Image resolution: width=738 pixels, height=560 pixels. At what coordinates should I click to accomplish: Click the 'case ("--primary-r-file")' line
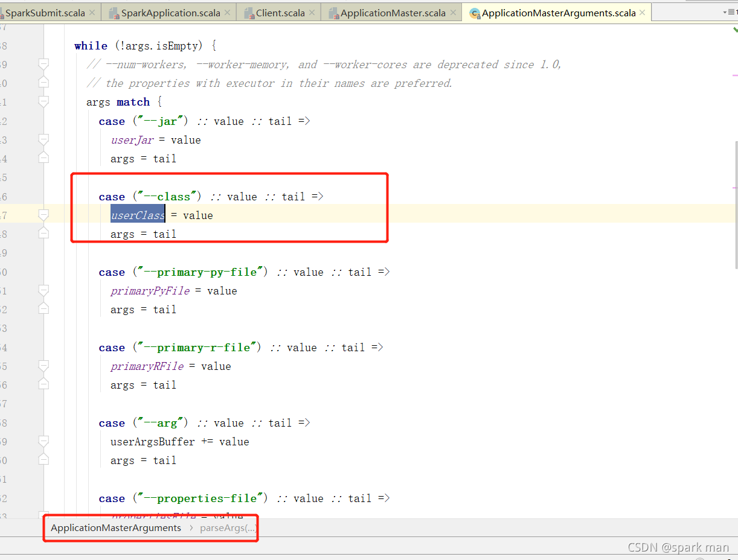tap(241, 348)
